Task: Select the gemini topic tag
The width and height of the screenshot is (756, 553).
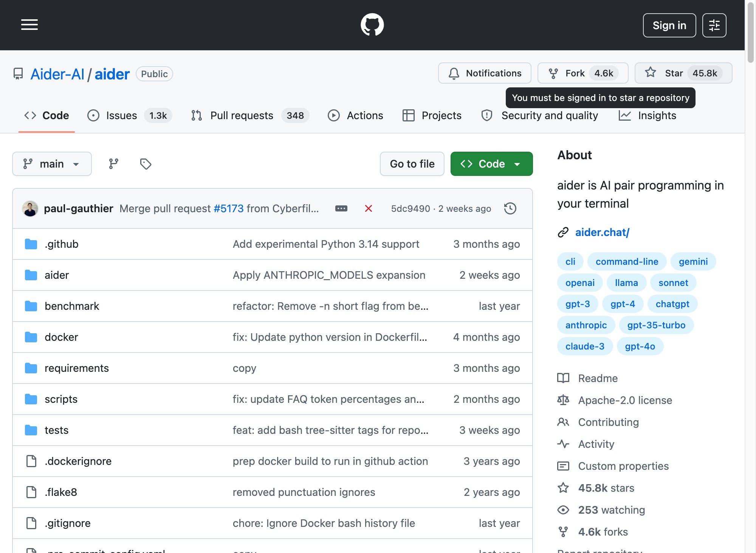Action: click(x=693, y=261)
